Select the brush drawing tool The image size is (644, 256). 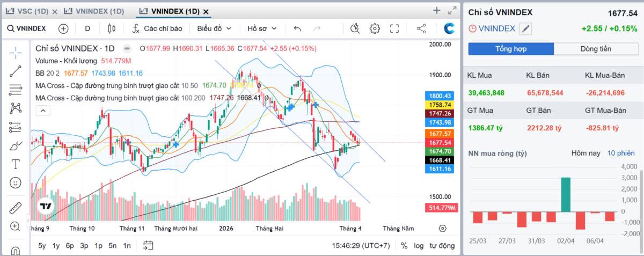16,145
